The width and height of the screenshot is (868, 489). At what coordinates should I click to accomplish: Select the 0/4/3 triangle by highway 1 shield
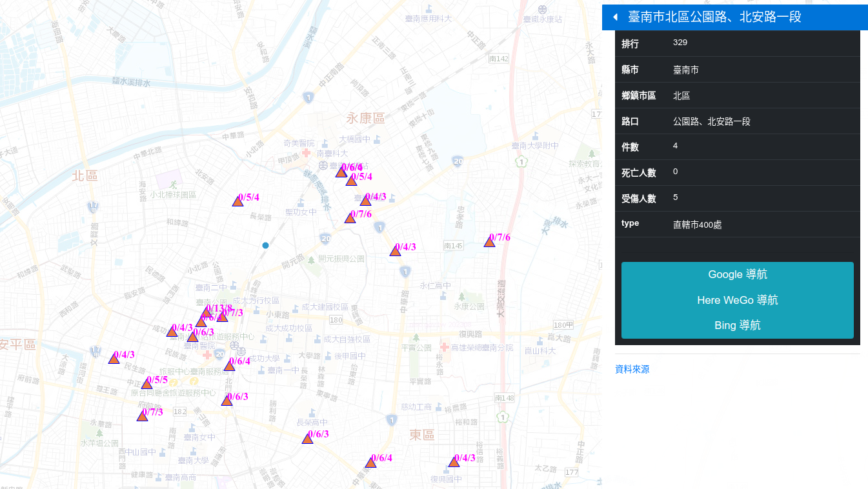coord(395,251)
